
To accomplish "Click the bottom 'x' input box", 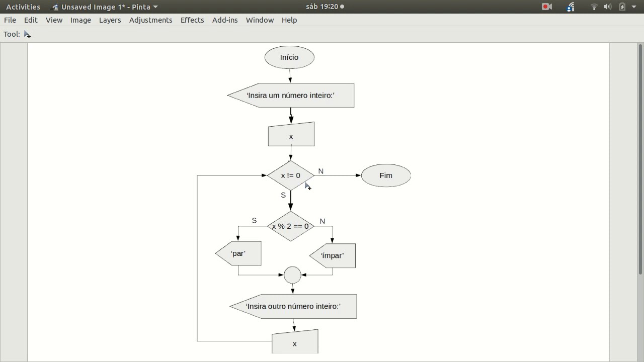I will click(x=295, y=342).
